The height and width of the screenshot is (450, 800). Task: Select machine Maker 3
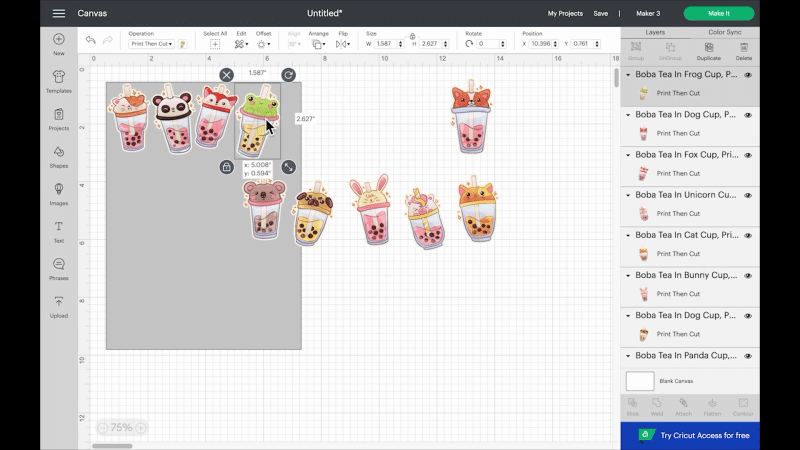(648, 13)
